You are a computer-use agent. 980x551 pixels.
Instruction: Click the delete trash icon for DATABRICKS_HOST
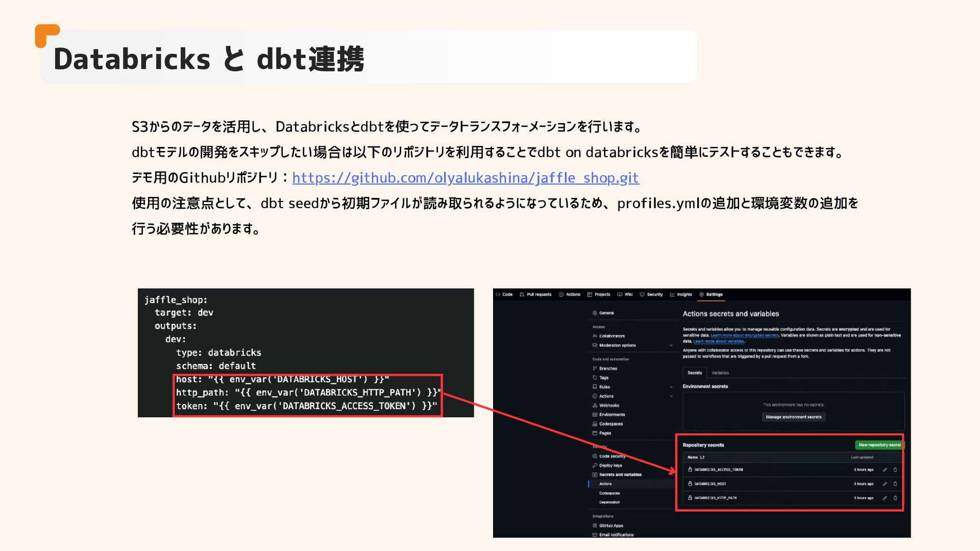[895, 484]
